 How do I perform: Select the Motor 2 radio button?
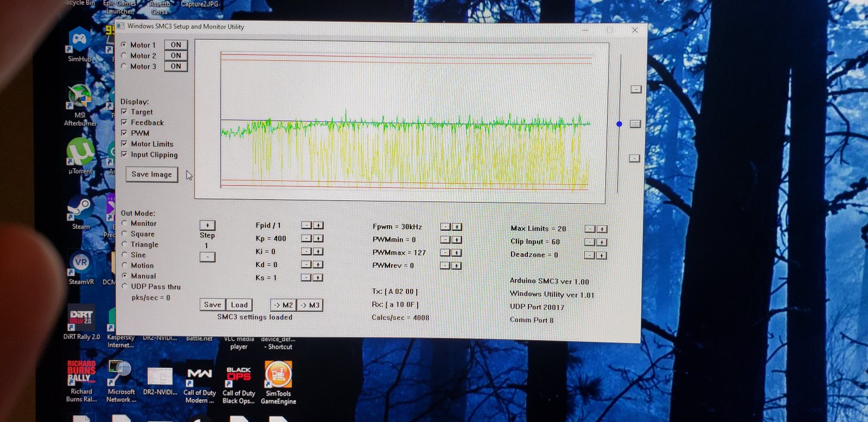click(x=124, y=56)
